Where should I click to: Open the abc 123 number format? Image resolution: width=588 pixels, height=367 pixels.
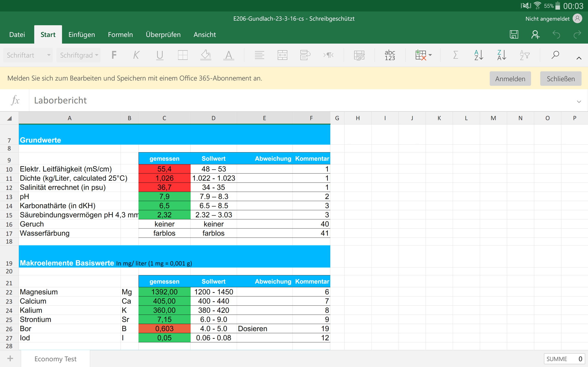click(390, 55)
